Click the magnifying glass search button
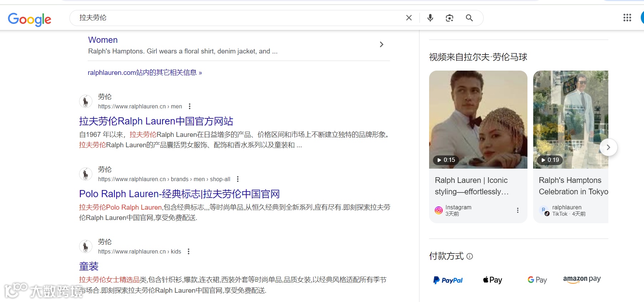This screenshot has width=644, height=302. pyautogui.click(x=469, y=18)
